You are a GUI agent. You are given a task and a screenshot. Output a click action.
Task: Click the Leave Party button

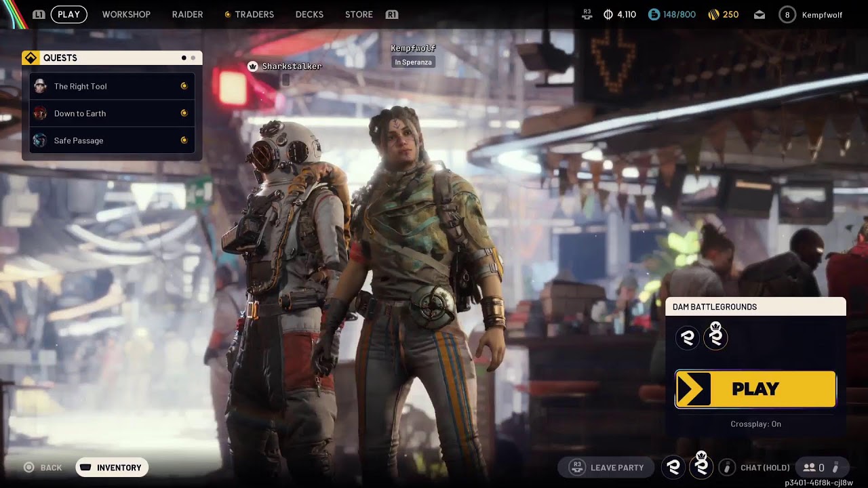click(608, 468)
